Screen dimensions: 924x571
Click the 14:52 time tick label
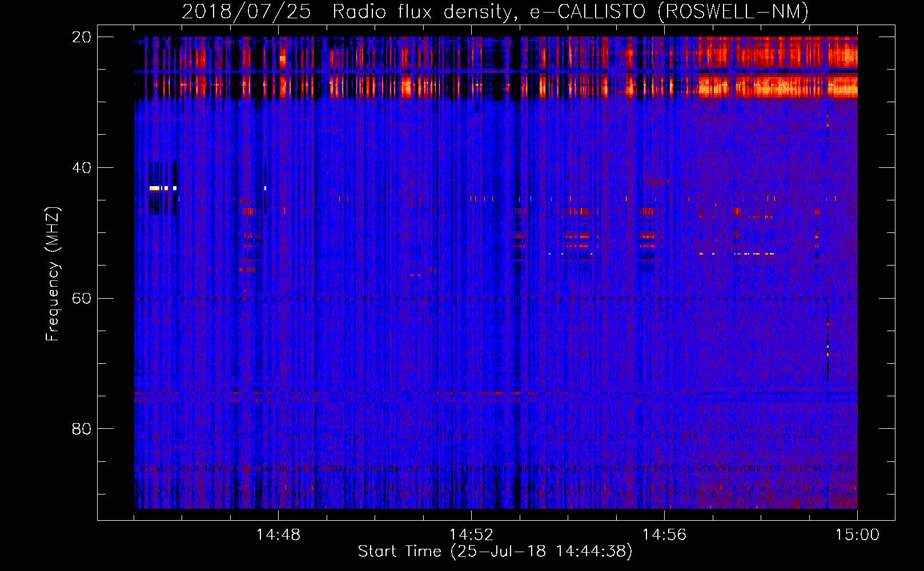(471, 535)
